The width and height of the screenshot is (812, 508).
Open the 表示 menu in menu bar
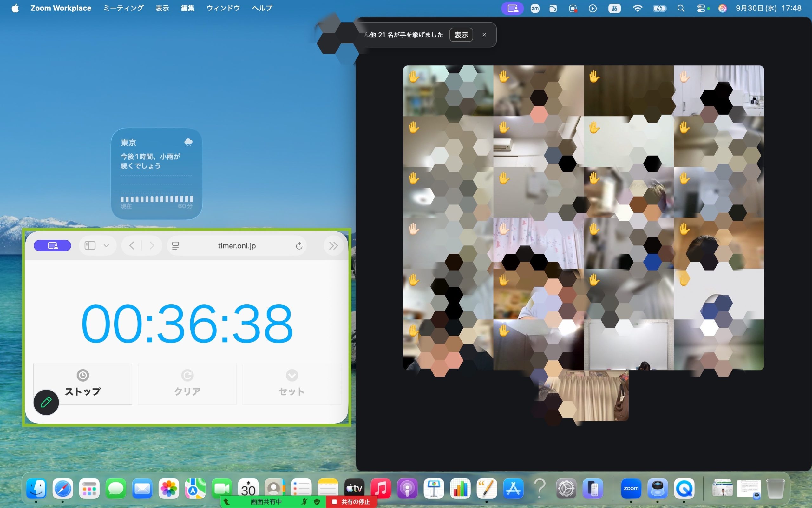click(162, 8)
